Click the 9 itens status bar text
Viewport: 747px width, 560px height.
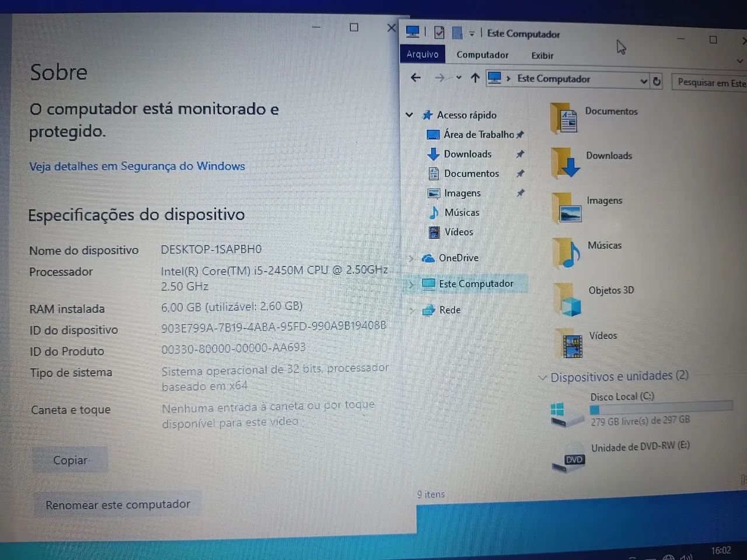click(431, 494)
